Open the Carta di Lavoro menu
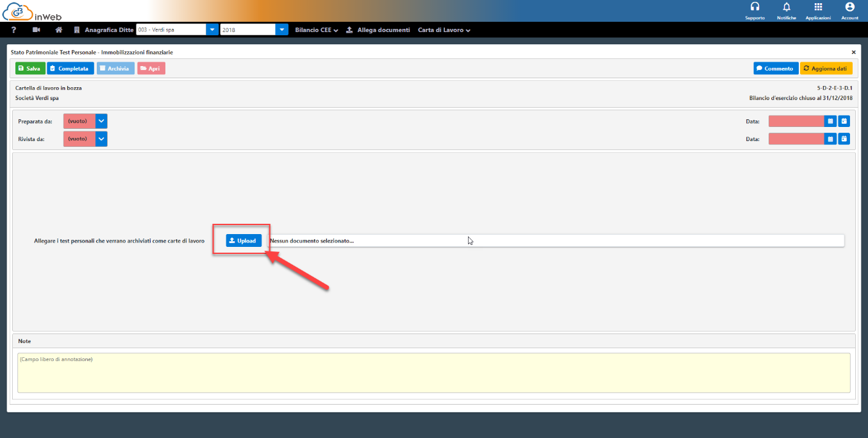The width and height of the screenshot is (868, 438). tap(444, 29)
